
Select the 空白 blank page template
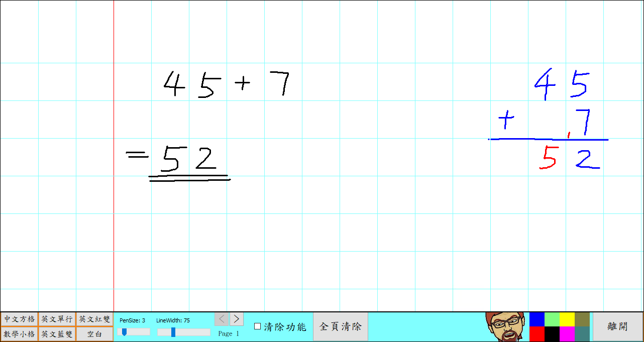coord(93,332)
